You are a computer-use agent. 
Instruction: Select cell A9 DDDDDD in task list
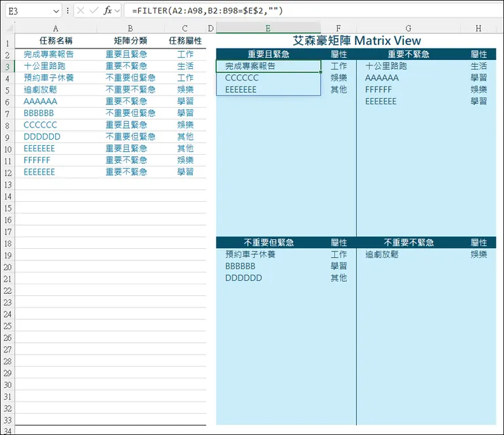(x=56, y=136)
